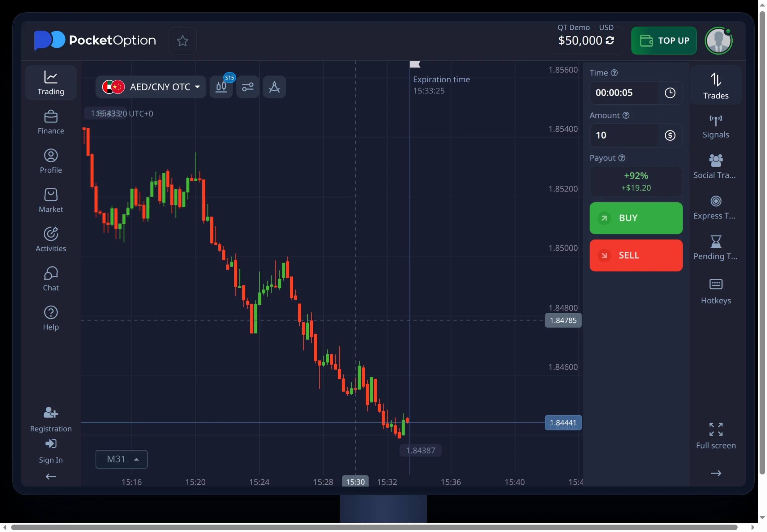The width and height of the screenshot is (767, 532).
Task: Go to Profile in sidebar
Action: click(x=51, y=161)
